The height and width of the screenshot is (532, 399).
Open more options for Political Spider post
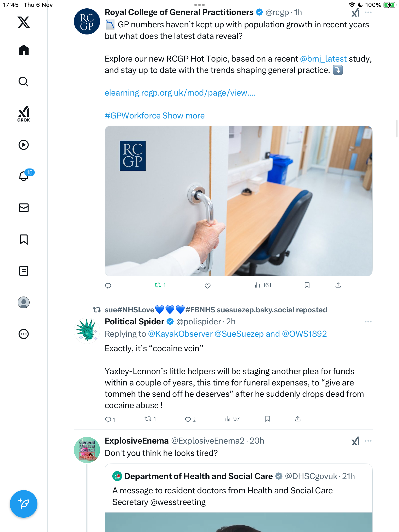point(368,322)
